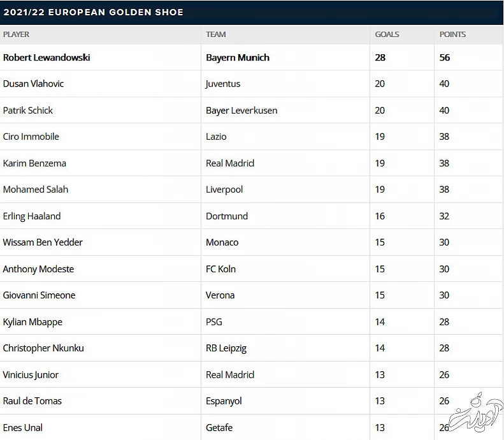Screen dimensions: 504x440
Task: Select the Espanyol team name
Action: point(224,401)
